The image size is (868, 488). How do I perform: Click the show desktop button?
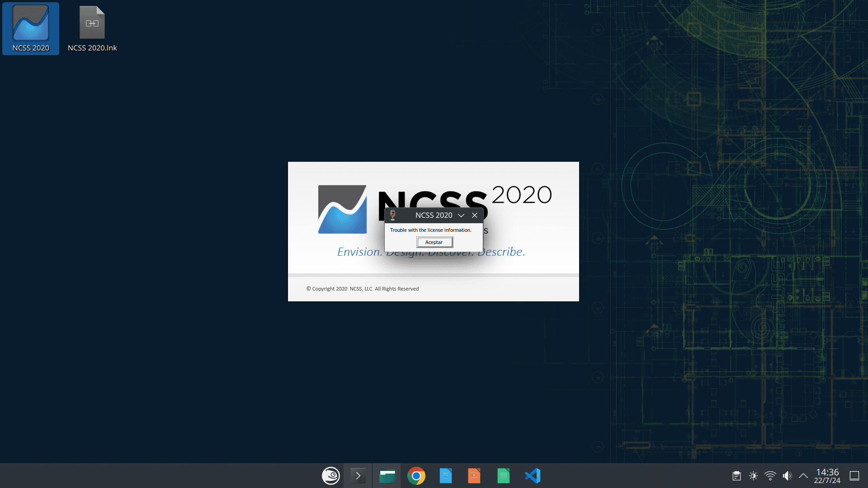(x=854, y=476)
